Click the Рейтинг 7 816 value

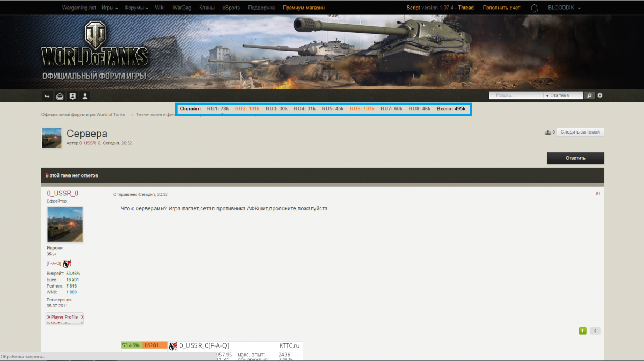[71, 286]
